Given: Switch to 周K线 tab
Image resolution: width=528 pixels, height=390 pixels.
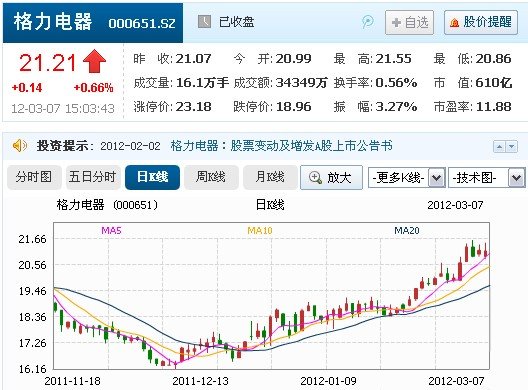Looking at the screenshot, I should click(211, 177).
